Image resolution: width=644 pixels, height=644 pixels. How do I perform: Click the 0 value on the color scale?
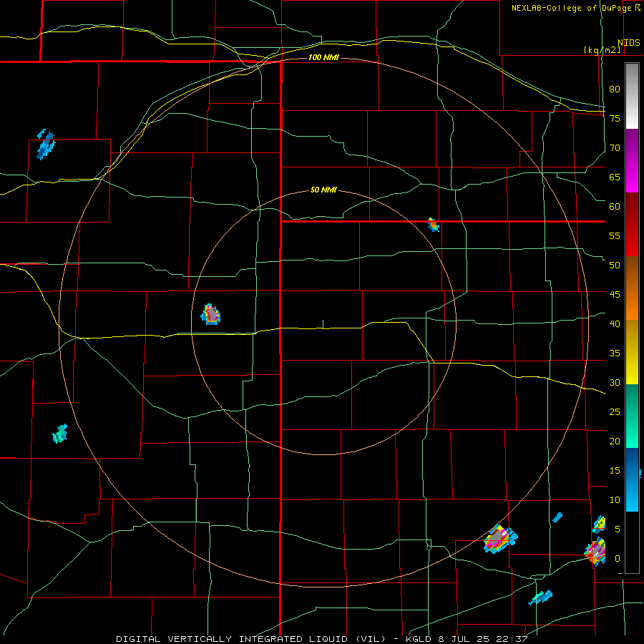point(618,559)
